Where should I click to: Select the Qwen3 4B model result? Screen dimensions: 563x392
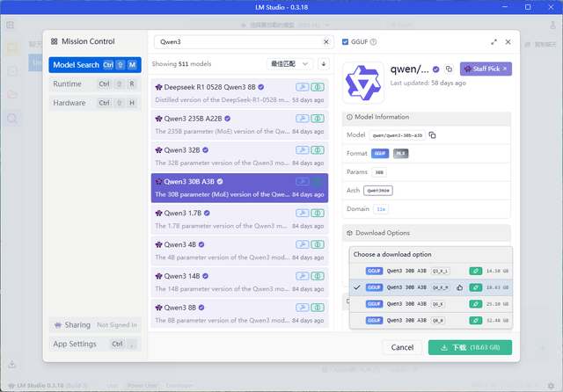239,251
